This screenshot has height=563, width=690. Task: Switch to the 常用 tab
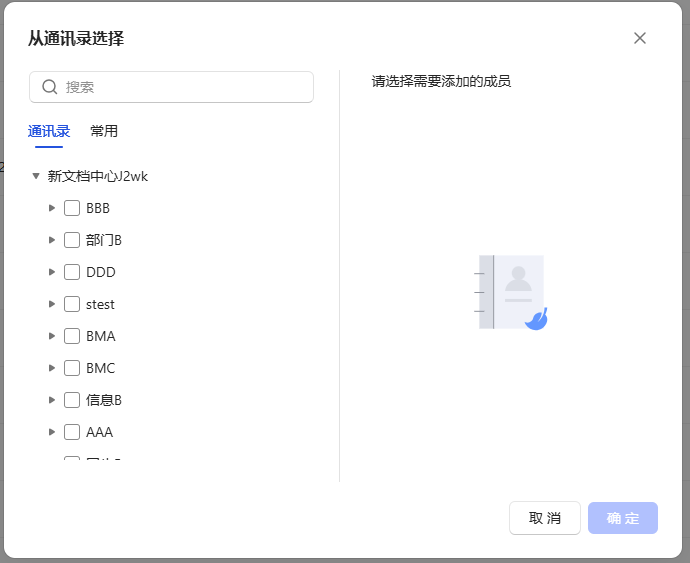tap(104, 131)
